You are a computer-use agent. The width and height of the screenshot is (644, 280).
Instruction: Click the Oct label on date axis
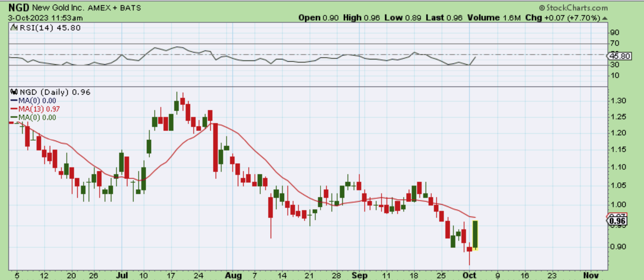point(469,275)
